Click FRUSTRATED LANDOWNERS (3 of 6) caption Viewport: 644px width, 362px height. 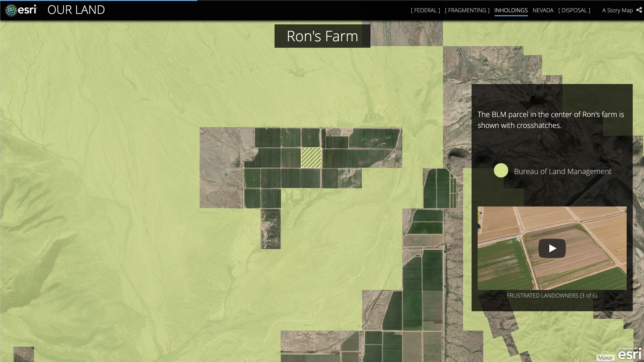pyautogui.click(x=552, y=296)
